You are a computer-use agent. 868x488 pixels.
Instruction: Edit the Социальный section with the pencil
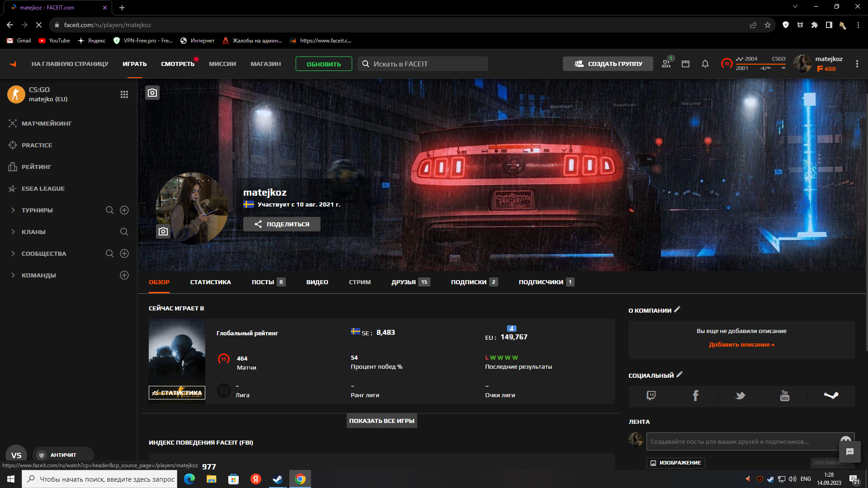click(679, 375)
